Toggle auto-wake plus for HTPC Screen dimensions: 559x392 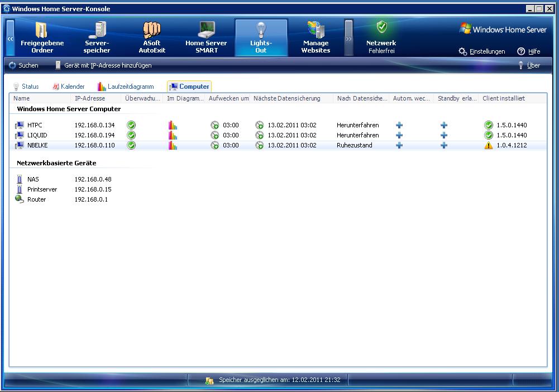pyautogui.click(x=399, y=125)
